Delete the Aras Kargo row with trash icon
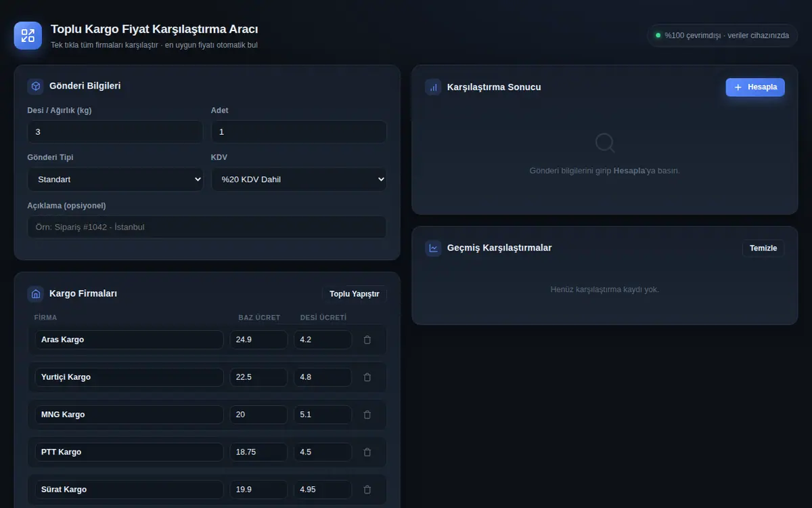This screenshot has width=812, height=508. tap(367, 340)
